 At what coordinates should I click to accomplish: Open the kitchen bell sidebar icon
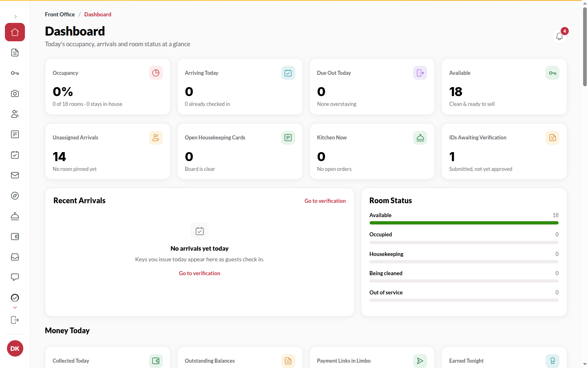tap(15, 216)
